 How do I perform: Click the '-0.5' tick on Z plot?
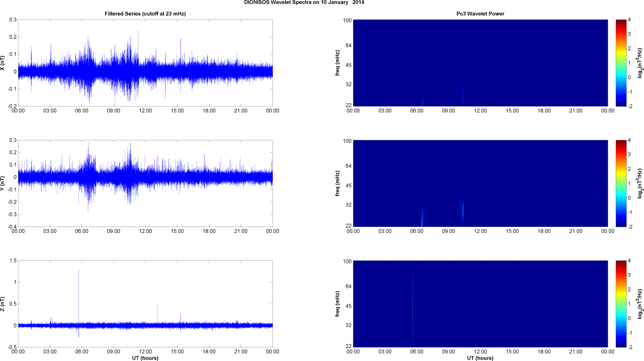coord(11,347)
